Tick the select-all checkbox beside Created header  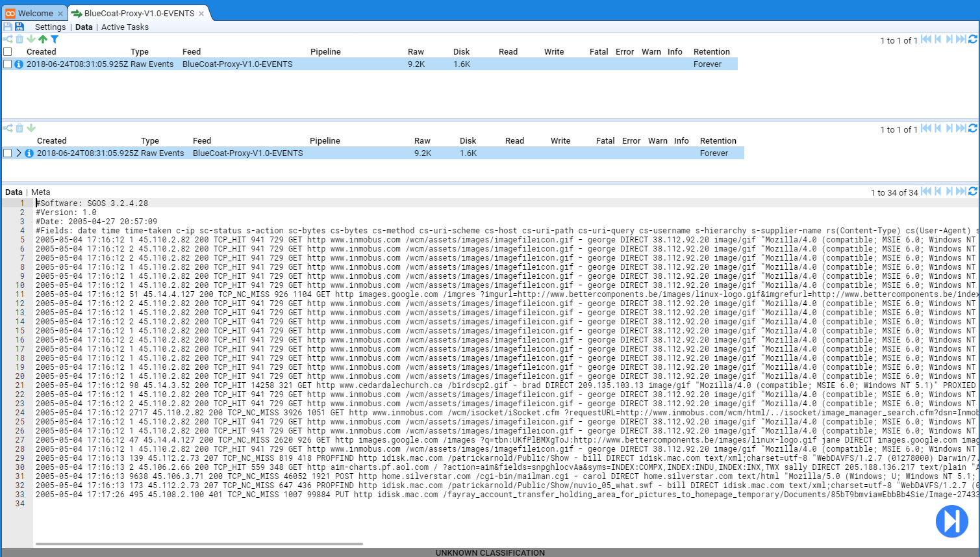point(8,52)
